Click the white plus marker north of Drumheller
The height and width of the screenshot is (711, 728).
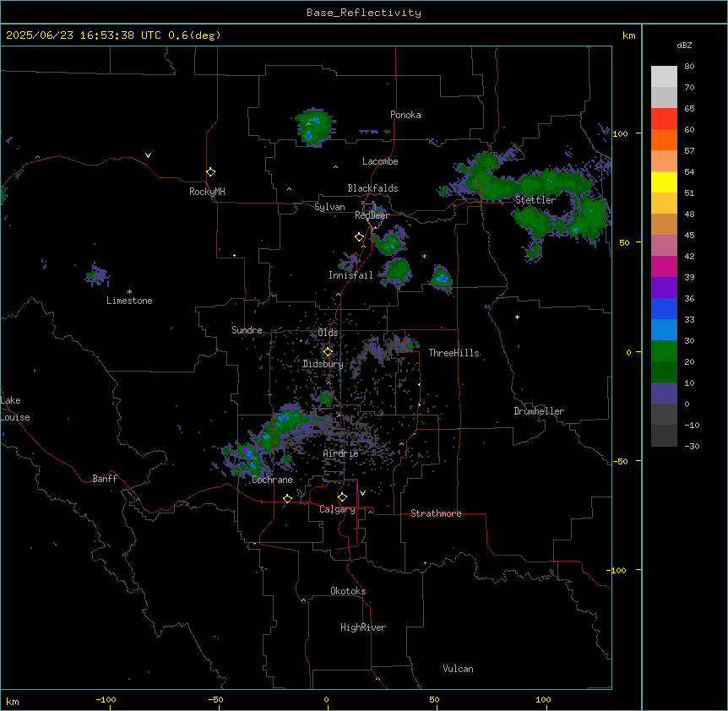517,317
